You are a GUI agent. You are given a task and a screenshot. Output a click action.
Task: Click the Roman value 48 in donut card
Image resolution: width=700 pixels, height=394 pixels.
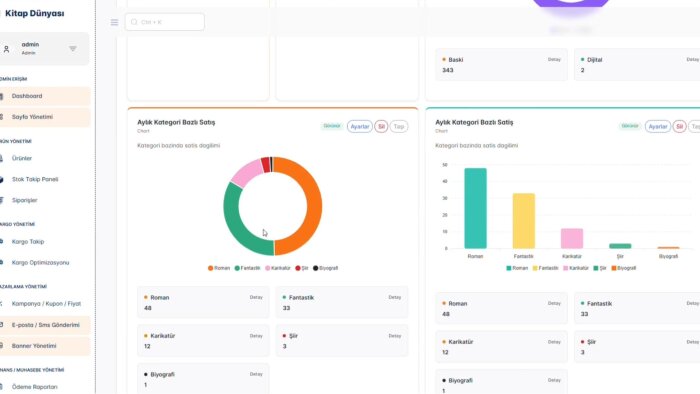148,308
